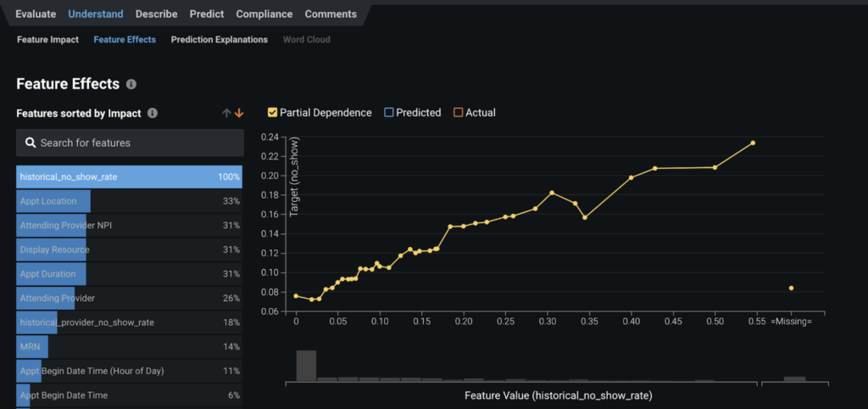Image resolution: width=868 pixels, height=409 pixels.
Task: Click the 100% impact value
Action: [229, 177]
